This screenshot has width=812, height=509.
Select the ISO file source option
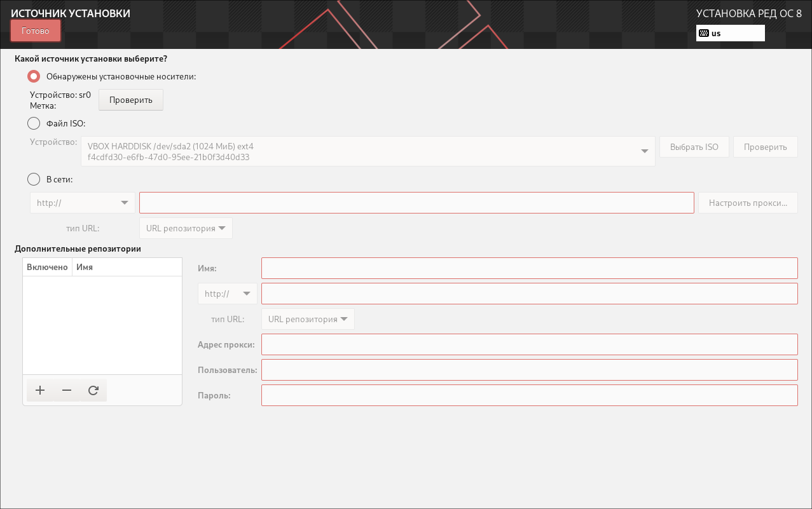[x=34, y=123]
